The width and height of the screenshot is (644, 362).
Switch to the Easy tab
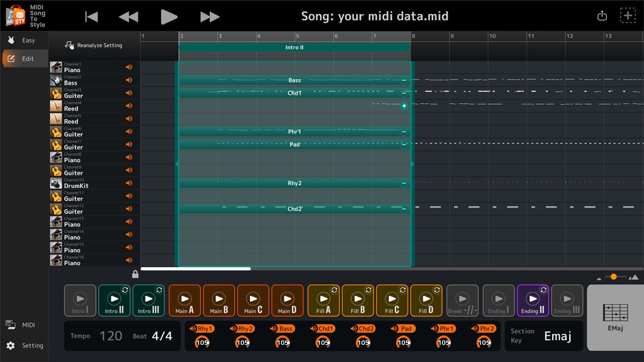click(x=24, y=40)
